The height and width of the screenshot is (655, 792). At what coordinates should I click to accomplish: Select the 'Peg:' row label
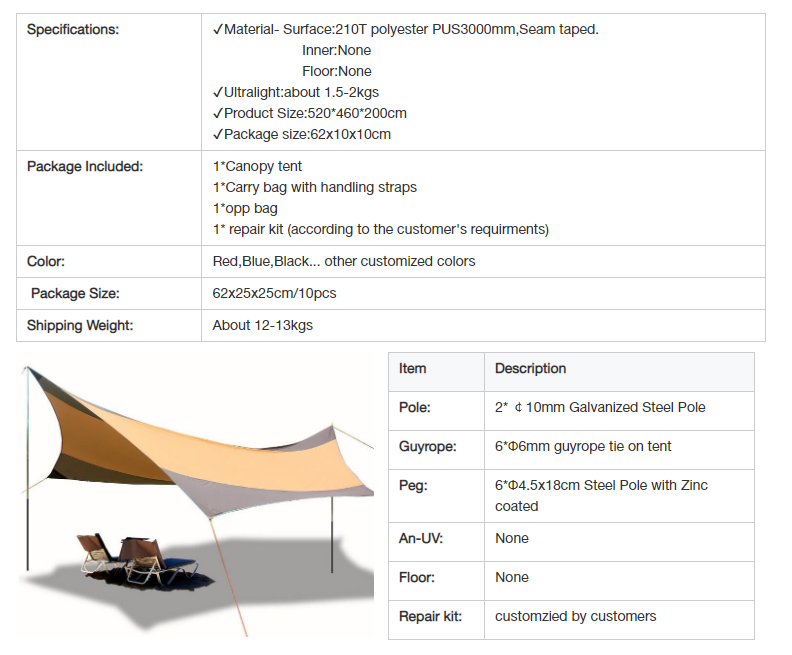coord(413,486)
